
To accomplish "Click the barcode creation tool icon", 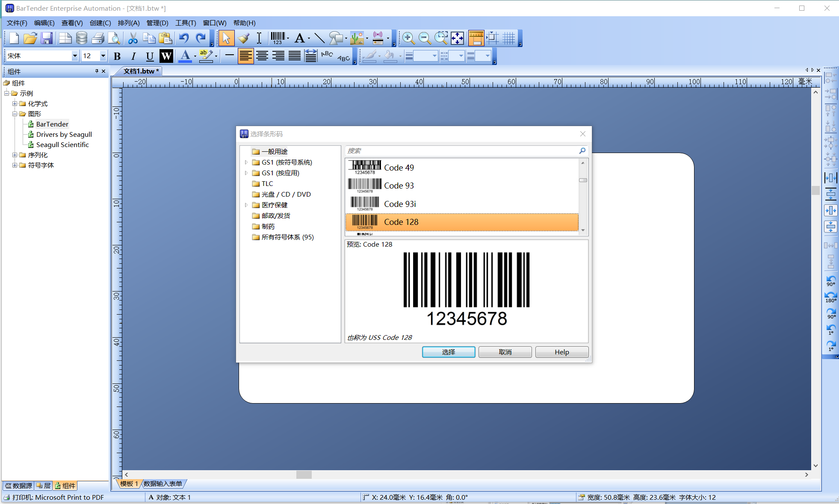I will [x=278, y=38].
